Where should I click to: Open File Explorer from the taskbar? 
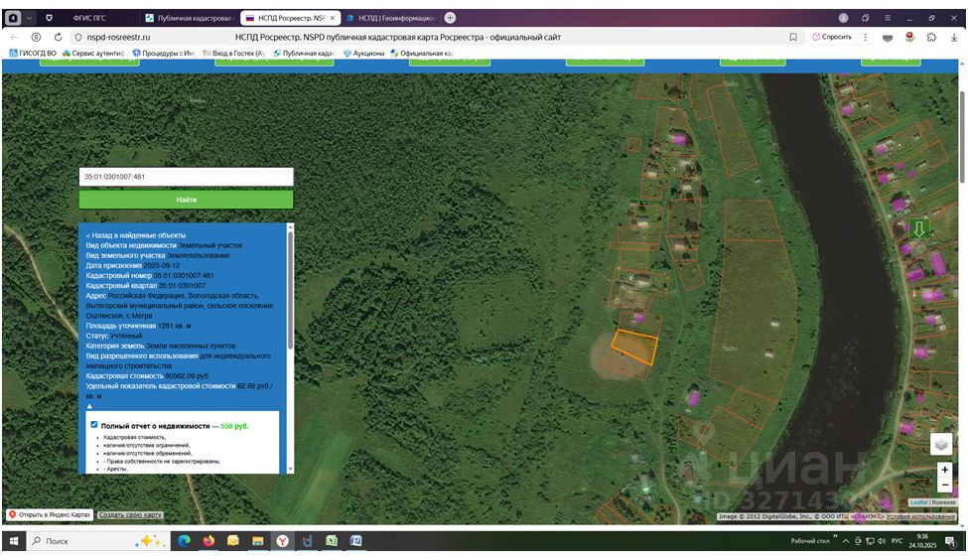pos(257,541)
